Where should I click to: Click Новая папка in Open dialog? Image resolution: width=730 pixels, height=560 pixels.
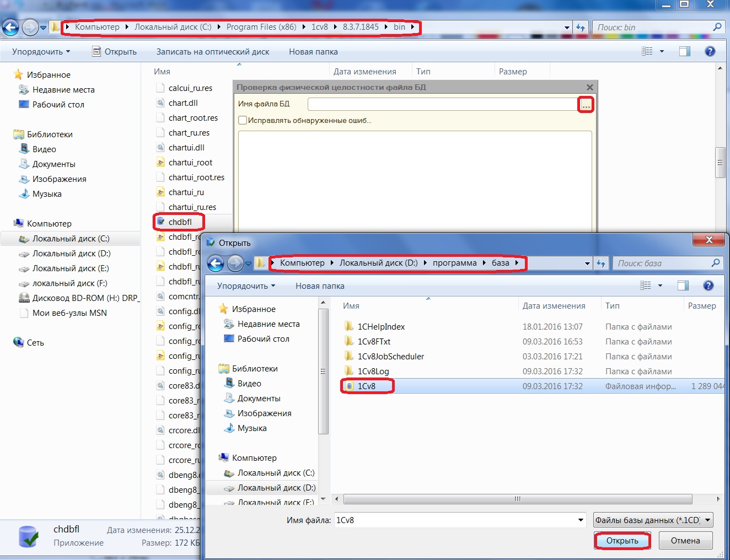320,286
